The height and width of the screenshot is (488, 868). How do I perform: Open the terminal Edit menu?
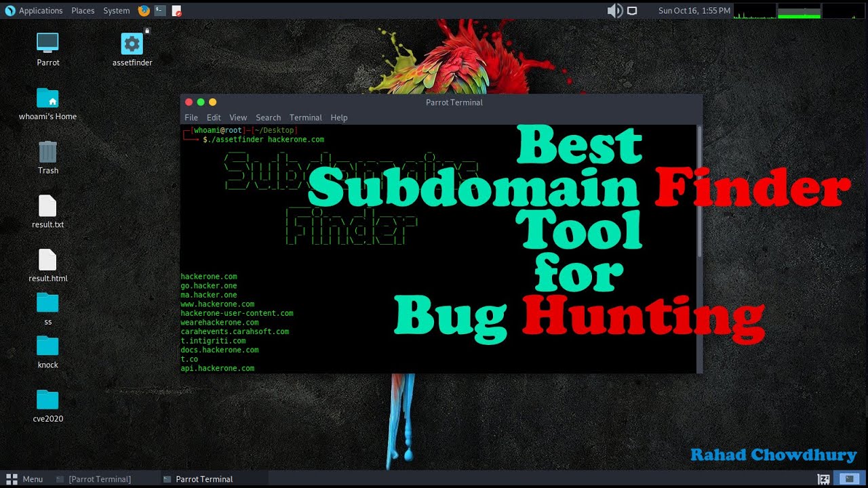click(214, 117)
